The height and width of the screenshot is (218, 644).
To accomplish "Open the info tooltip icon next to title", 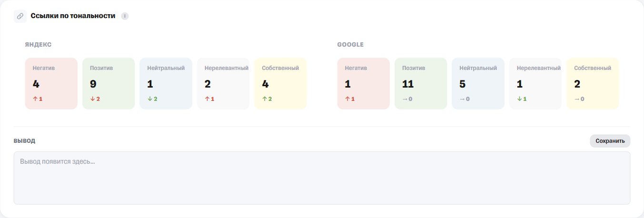I will pos(125,16).
